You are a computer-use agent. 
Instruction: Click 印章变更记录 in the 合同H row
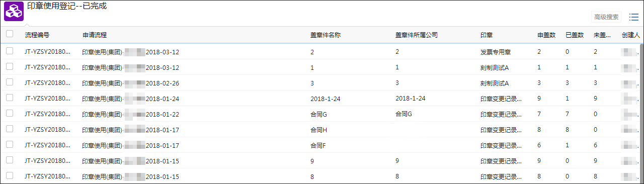[x=501, y=130]
